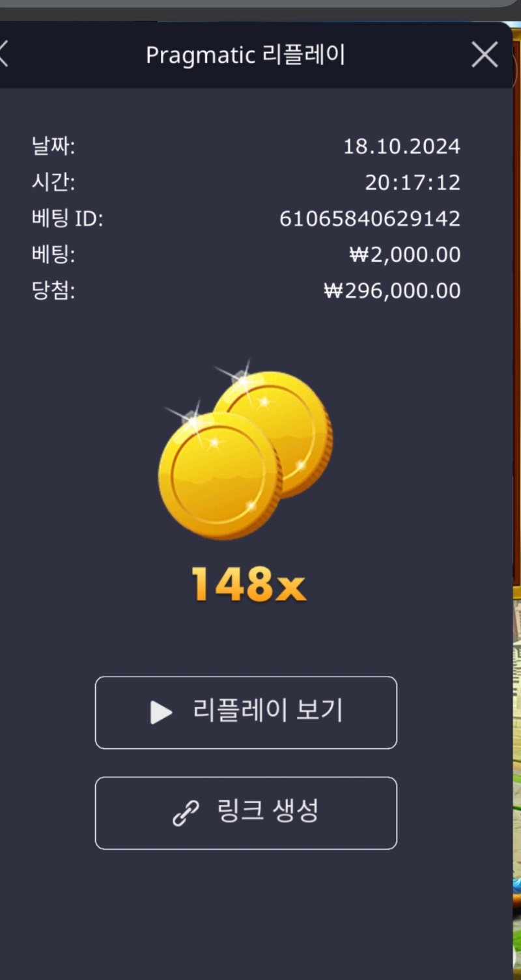Open the 리플레이 보기 button
This screenshot has height=980, width=521.
tap(246, 712)
